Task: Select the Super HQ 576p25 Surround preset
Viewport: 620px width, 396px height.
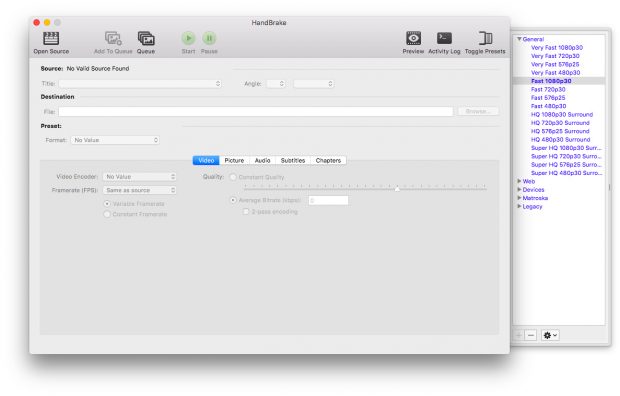Action: point(566,165)
